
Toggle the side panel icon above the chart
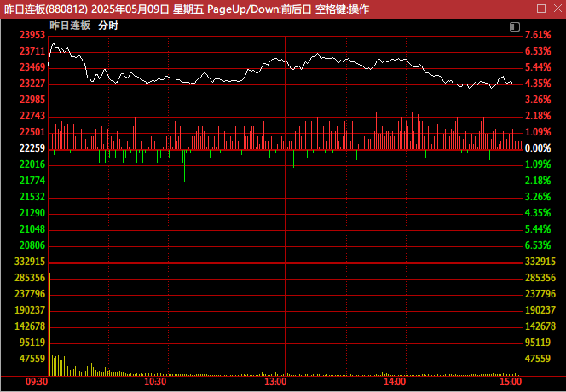[514, 26]
